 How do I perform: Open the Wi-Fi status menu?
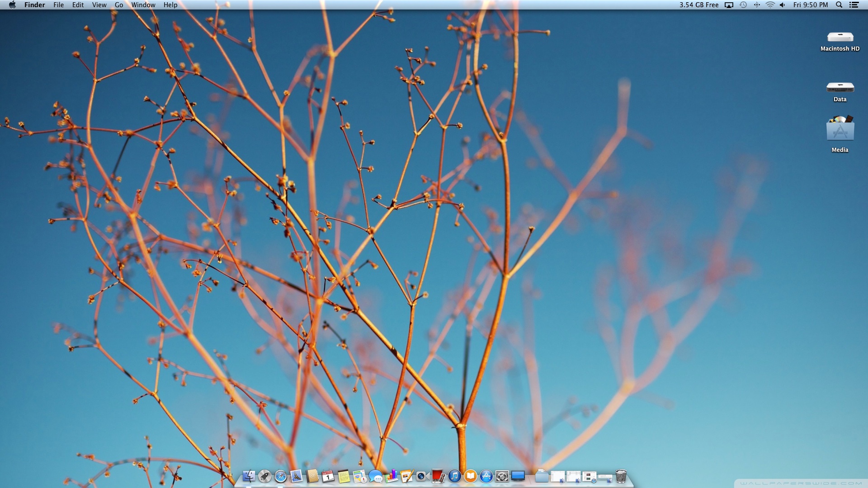pos(770,5)
